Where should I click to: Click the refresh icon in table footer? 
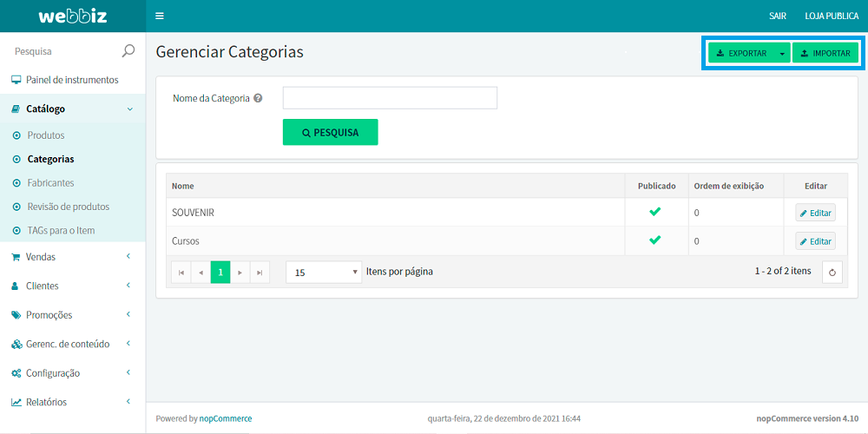click(832, 273)
